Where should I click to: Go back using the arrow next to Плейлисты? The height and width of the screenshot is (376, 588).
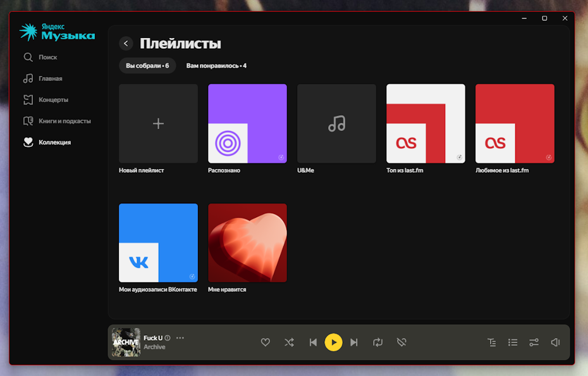tap(126, 44)
